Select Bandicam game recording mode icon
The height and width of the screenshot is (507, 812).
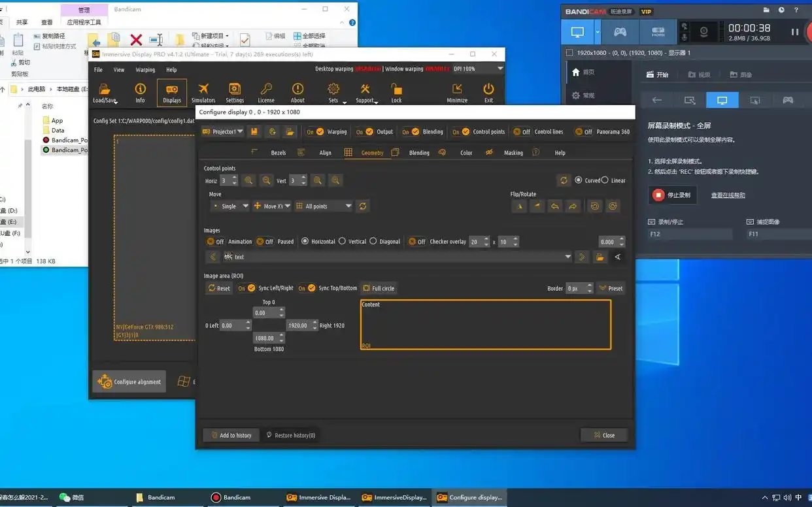(x=620, y=31)
